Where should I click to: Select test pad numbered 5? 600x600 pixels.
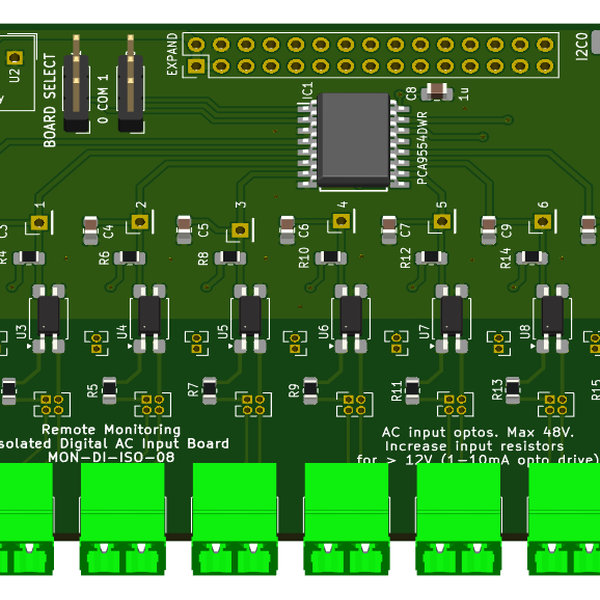pyautogui.click(x=442, y=221)
